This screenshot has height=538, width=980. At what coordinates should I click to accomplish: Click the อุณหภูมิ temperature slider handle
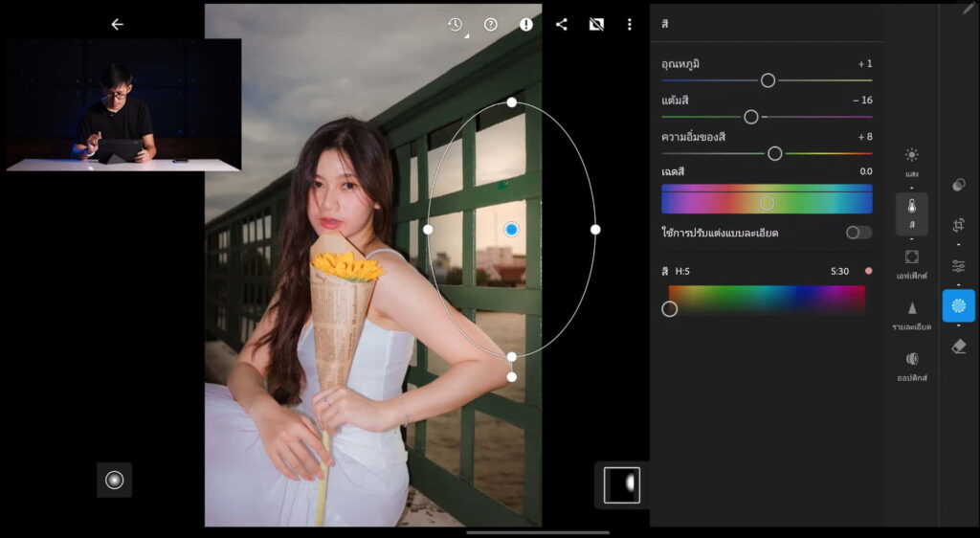coord(768,80)
